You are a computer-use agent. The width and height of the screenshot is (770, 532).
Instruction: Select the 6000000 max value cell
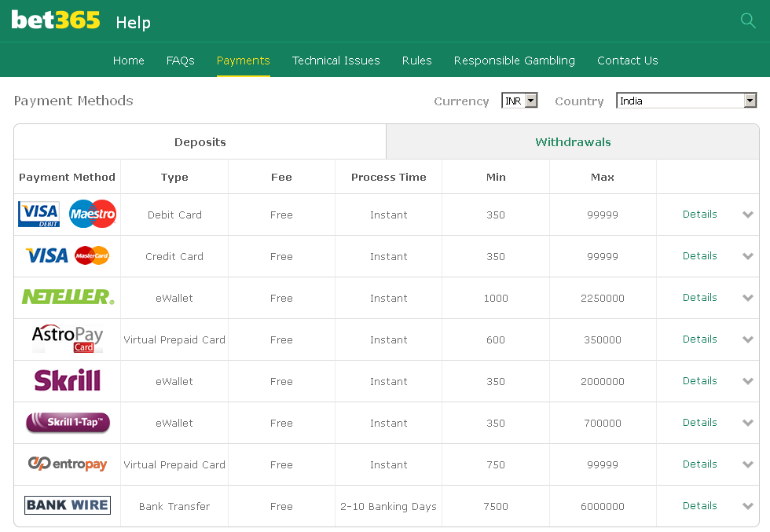click(603, 506)
